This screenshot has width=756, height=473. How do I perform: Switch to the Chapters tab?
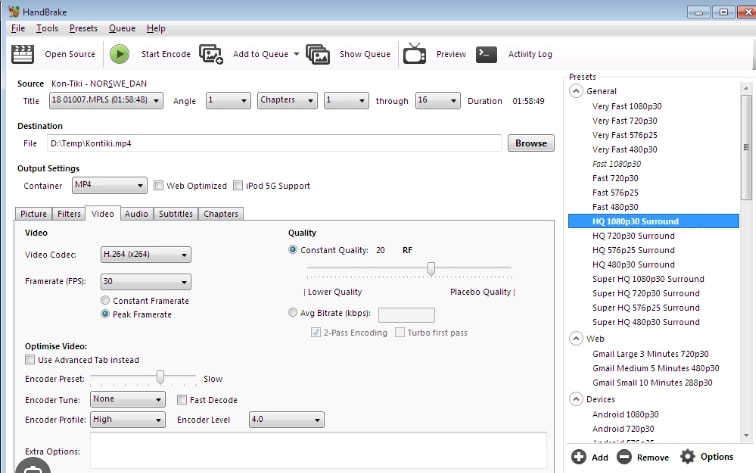(221, 214)
